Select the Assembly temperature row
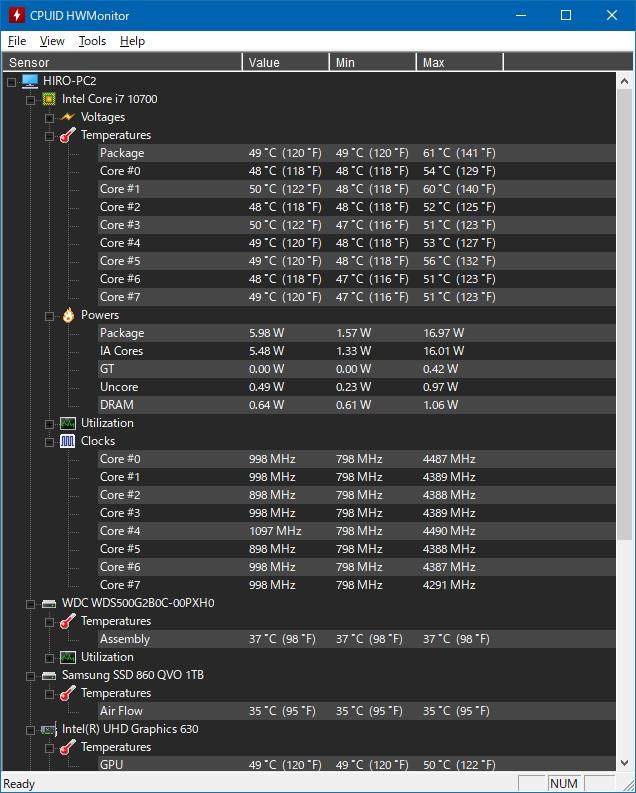Screen dimensions: 636x793 click(356, 639)
